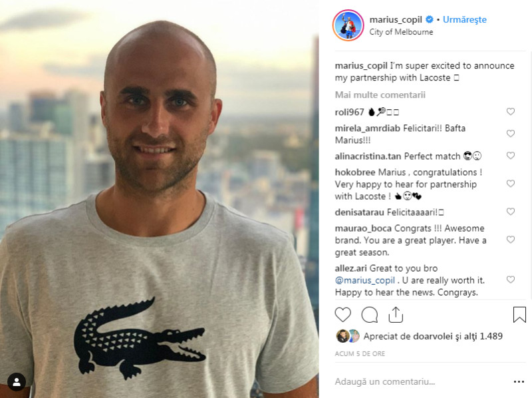Screen dimensions: 532x398
Task: Like maurao_boca's comment heart
Action: pyautogui.click(x=511, y=240)
